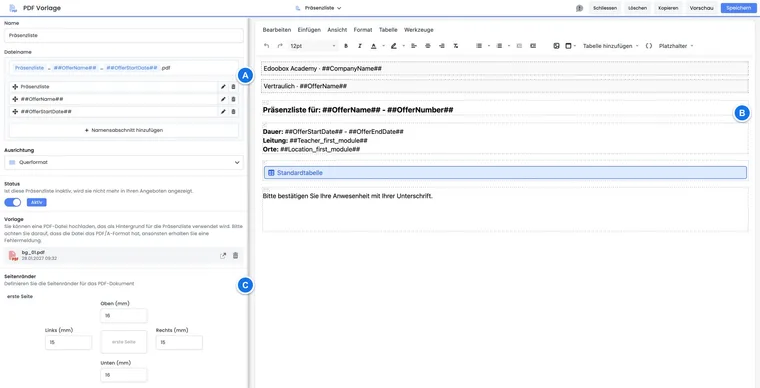Edit the Präsenzliste name segment with pencil

(223, 87)
